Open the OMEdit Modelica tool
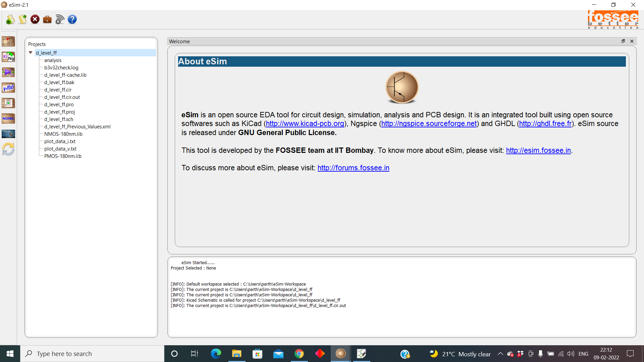The height and width of the screenshot is (362, 644). click(x=8, y=134)
